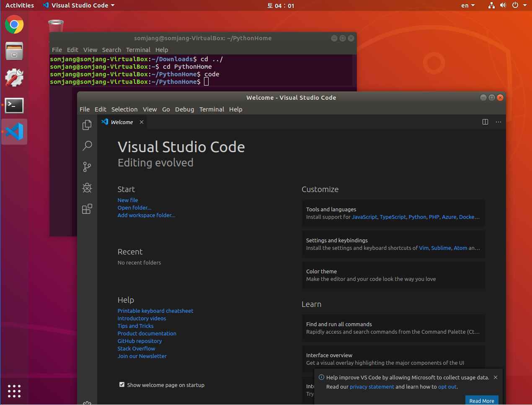Launch Google Chrome from the dock
The height and width of the screenshot is (405, 532).
click(14, 25)
